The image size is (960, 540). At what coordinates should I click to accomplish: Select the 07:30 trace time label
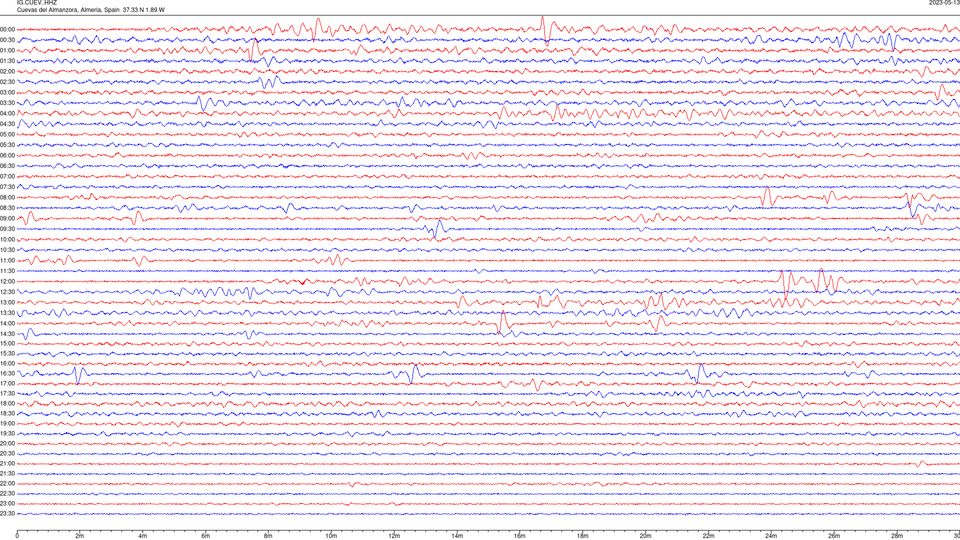(7, 187)
